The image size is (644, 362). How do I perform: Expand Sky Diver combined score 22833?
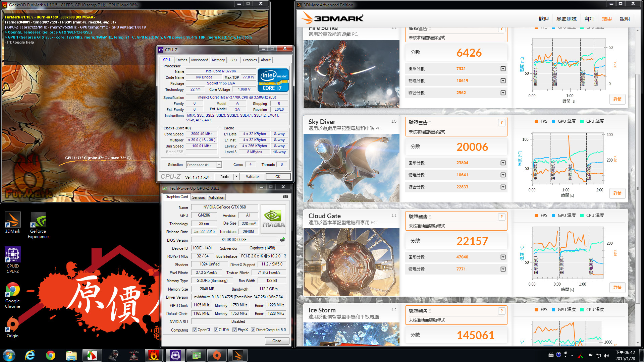pos(503,187)
